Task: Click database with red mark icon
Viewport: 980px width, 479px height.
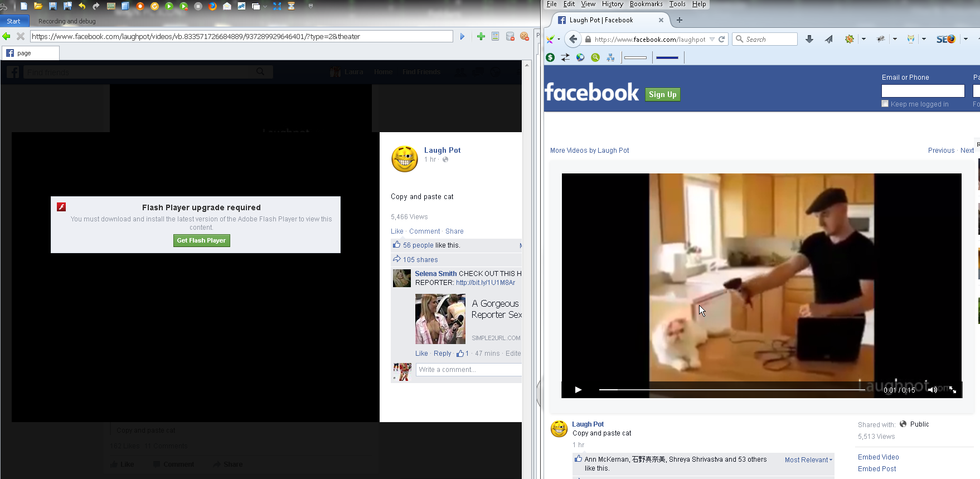Action: pyautogui.click(x=510, y=36)
